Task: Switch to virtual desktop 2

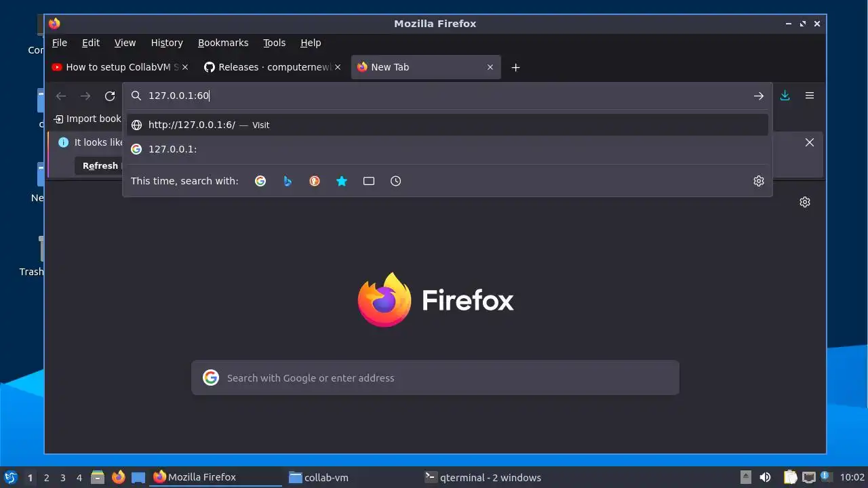Action: coord(46,478)
